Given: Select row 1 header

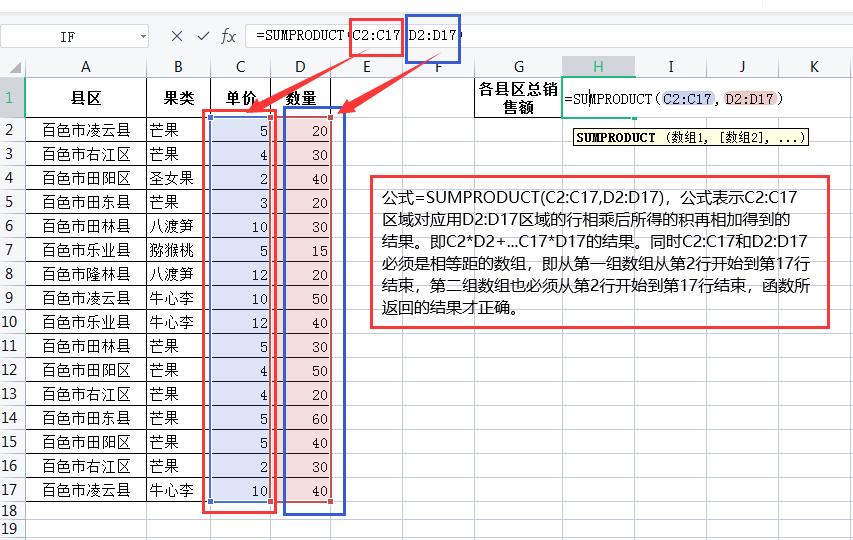Looking at the screenshot, I should click(x=12, y=98).
